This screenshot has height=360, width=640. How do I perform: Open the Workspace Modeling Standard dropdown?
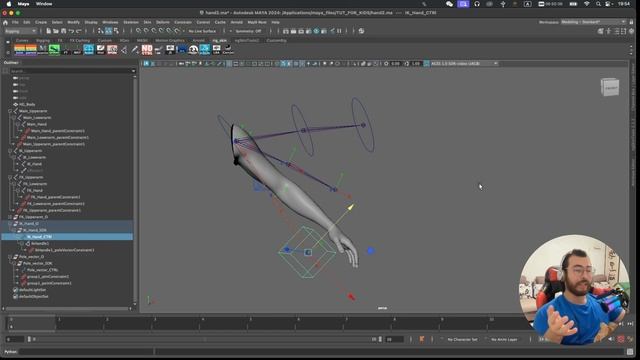593,22
